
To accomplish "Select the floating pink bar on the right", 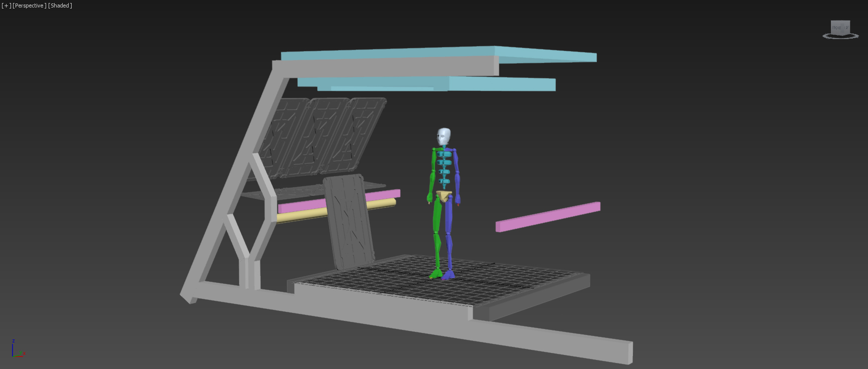I will 548,217.
